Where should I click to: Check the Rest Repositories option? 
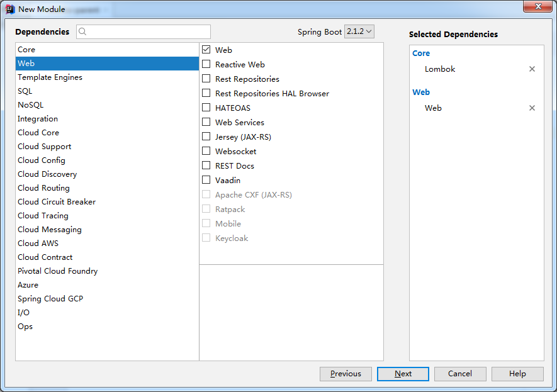[x=206, y=79]
